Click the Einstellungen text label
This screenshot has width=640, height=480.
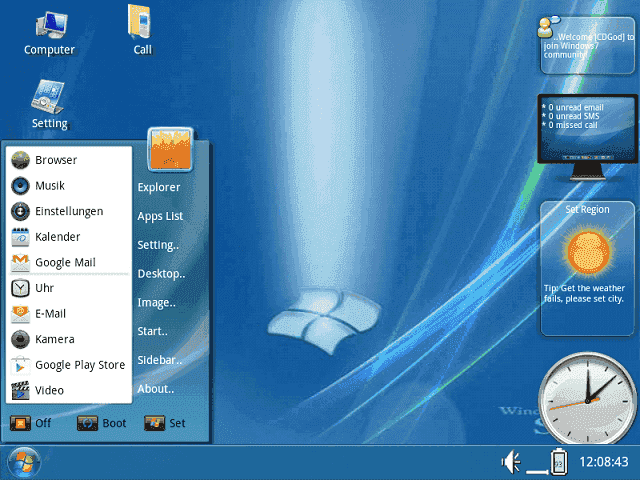point(69,211)
